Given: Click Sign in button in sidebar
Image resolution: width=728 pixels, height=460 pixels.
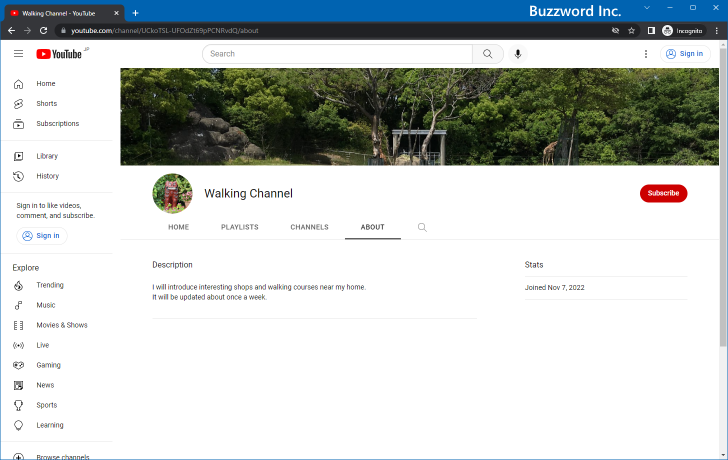Looking at the screenshot, I should 42,236.
